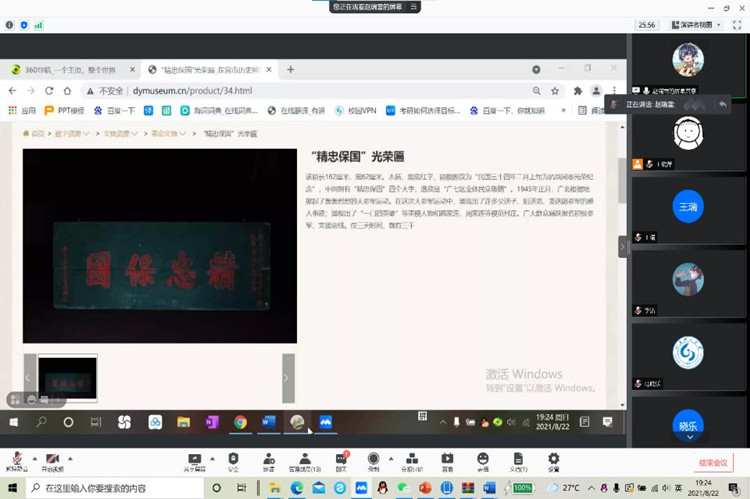
Task: Open meeting settings gear icon
Action: (x=553, y=459)
